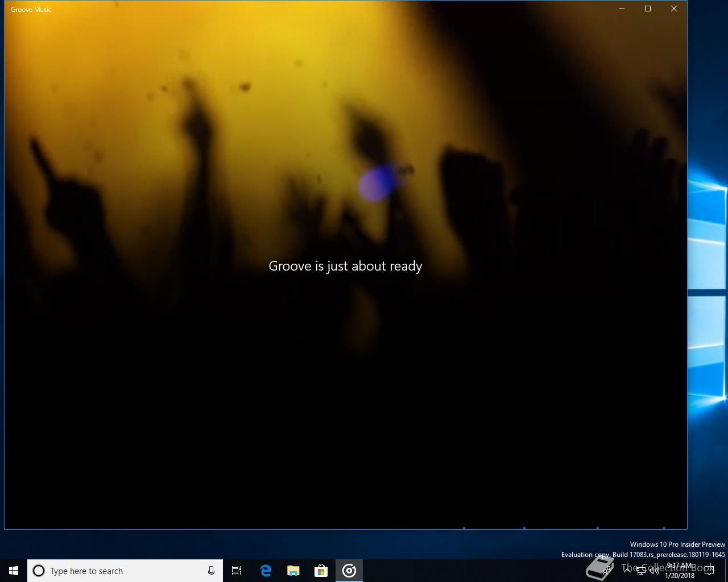Image resolution: width=728 pixels, height=582 pixels.
Task: Open Task View from the taskbar
Action: (x=237, y=571)
